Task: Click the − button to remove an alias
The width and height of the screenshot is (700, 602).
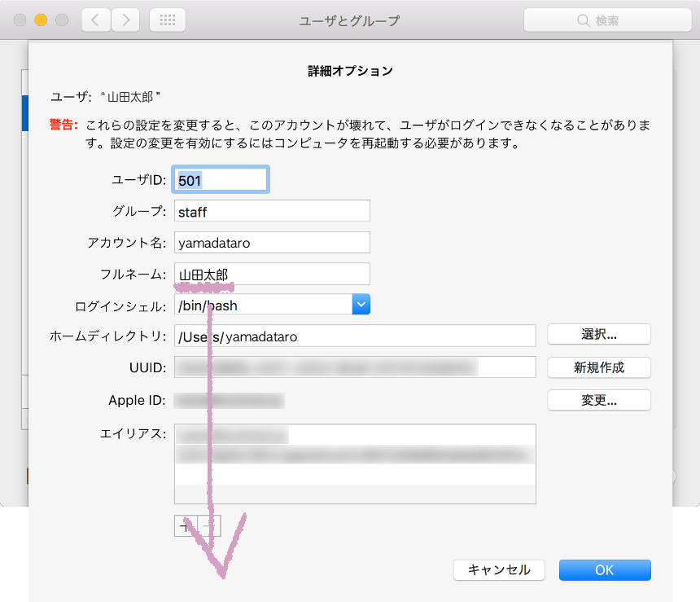Action: pyautogui.click(x=208, y=525)
